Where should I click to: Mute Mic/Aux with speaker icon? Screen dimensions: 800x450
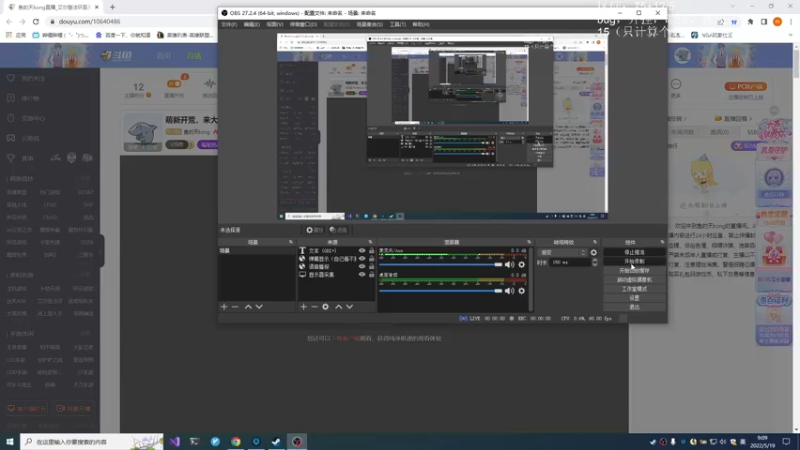tap(509, 264)
